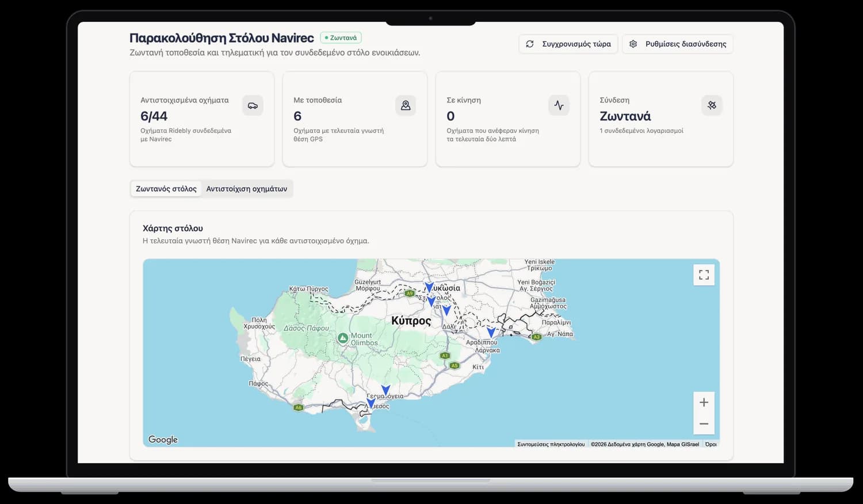Image resolution: width=863 pixels, height=504 pixels.
Task: Switch to the Αντιστοίχιση οχημάτων tab
Action: (247, 189)
